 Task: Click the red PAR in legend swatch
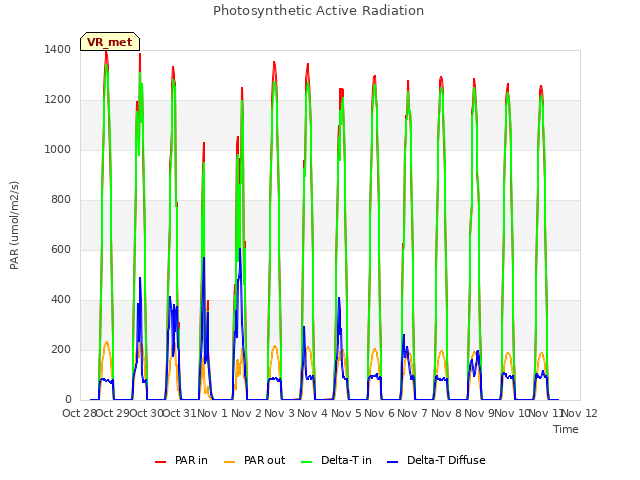160,462
